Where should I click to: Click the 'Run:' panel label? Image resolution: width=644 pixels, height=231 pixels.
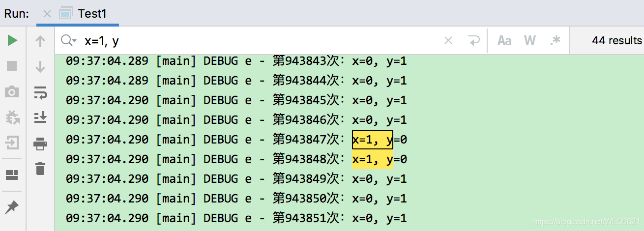[17, 13]
